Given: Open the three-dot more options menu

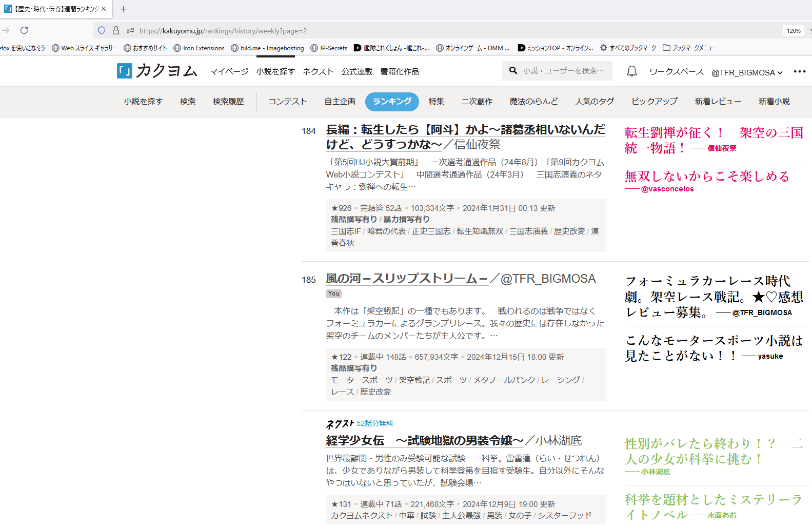Looking at the screenshot, I should pos(799,71).
